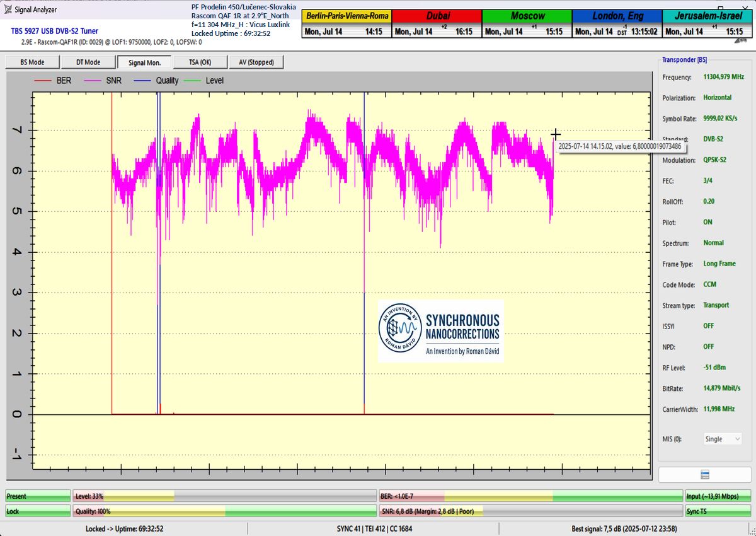The height and width of the screenshot is (536, 756).
Task: Select the Signal Mon. tab
Action: coord(144,62)
